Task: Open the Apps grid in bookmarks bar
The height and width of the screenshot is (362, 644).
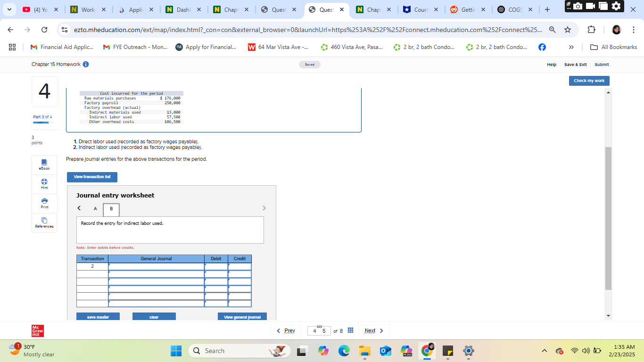Action: click(x=12, y=47)
